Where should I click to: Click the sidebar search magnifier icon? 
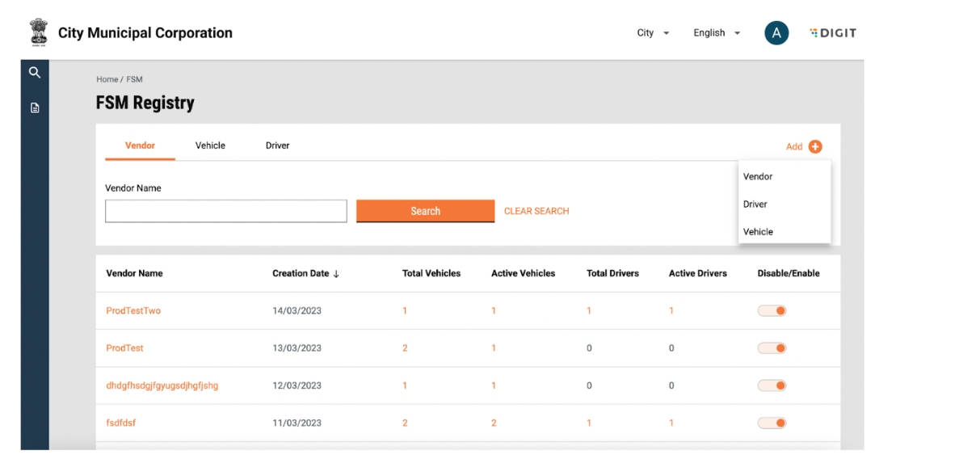click(35, 73)
